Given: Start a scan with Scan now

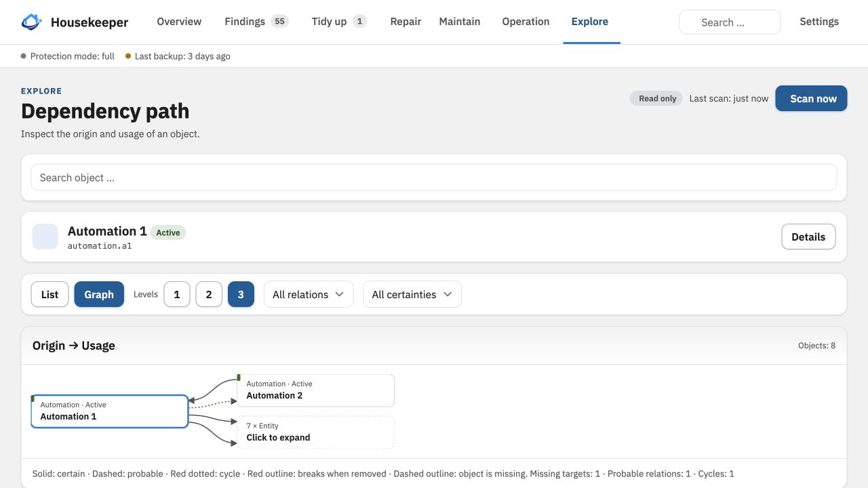Looking at the screenshot, I should 811,98.
